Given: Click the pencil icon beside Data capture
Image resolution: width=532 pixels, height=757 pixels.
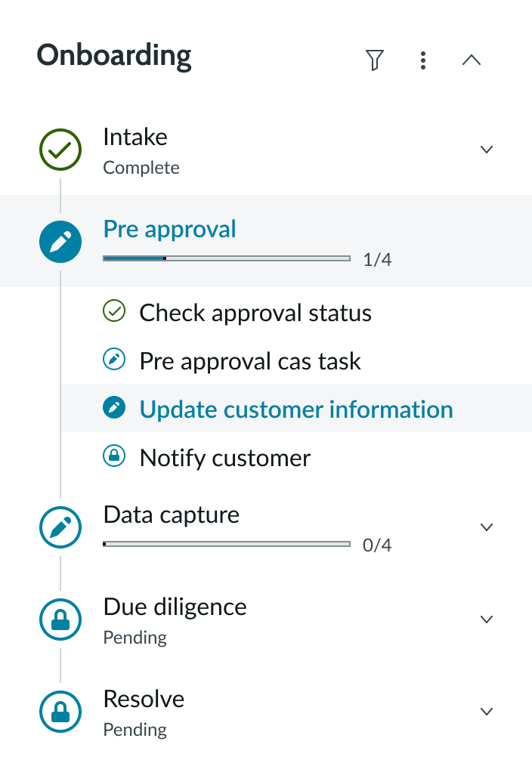Looking at the screenshot, I should (60, 527).
